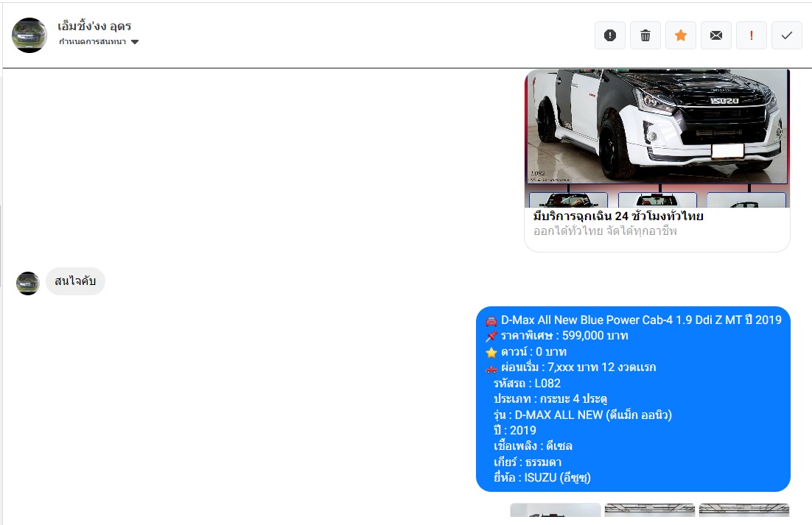
Task: Open middle attached photo thumbnail below message
Action: [650, 510]
